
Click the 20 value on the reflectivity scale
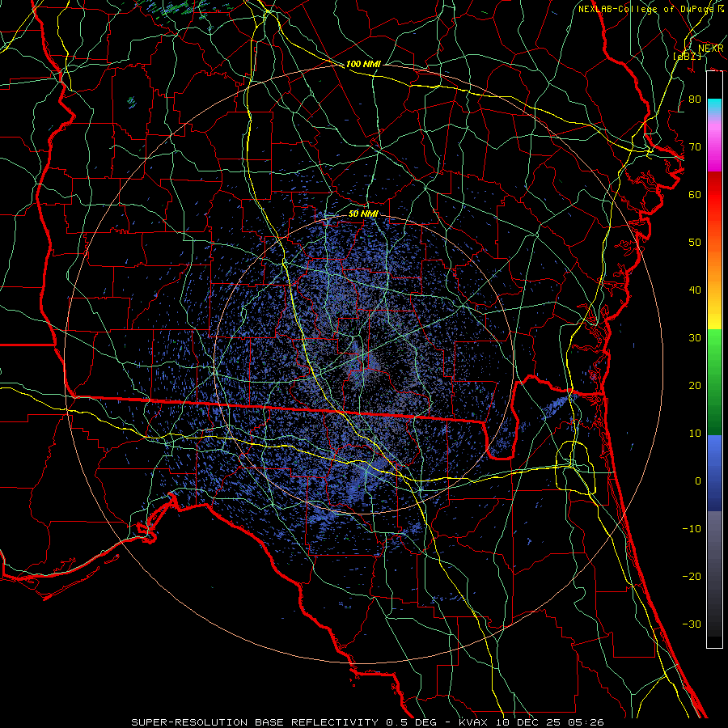[695, 386]
